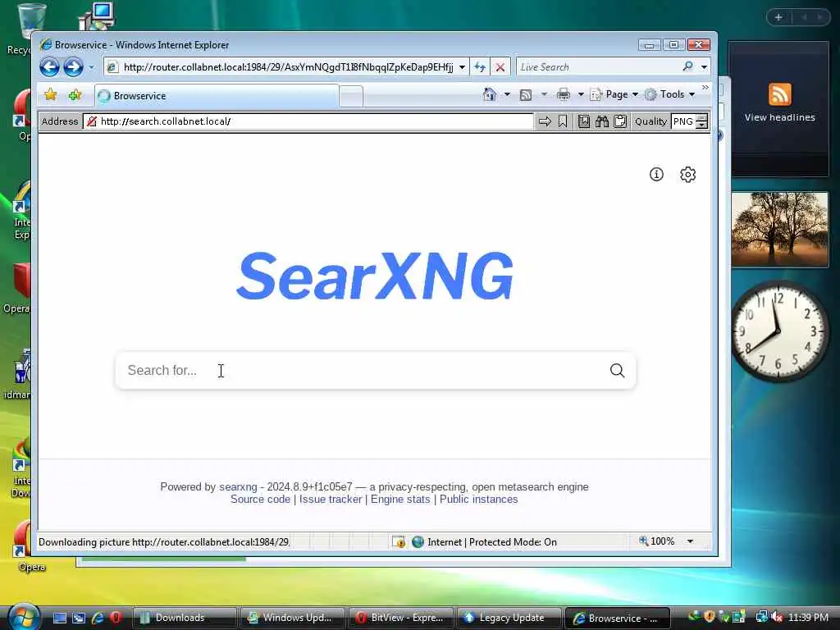
Task: Click the Browservice Go arrow button
Action: pos(545,121)
